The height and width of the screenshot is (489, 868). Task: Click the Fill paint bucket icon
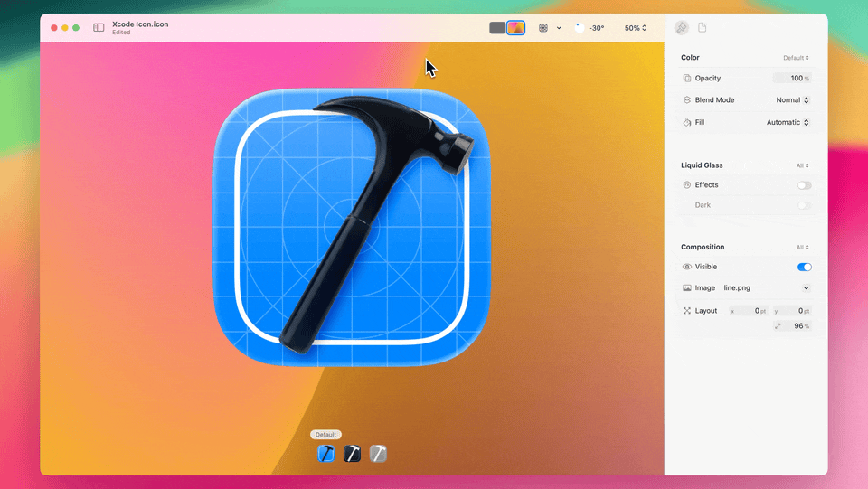coord(687,122)
